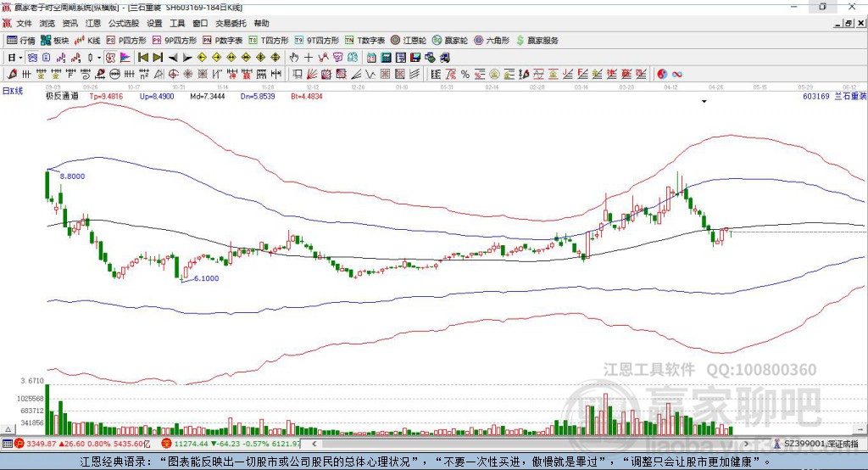Click the Tp=9.4816 value
868x470 pixels.
tap(106, 96)
